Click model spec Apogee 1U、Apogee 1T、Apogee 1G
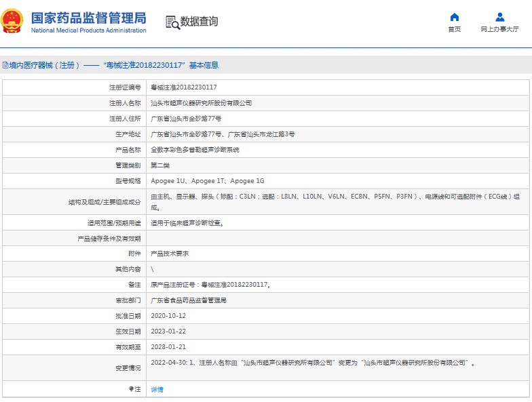The width and height of the screenshot is (532, 402). pyautogui.click(x=208, y=181)
